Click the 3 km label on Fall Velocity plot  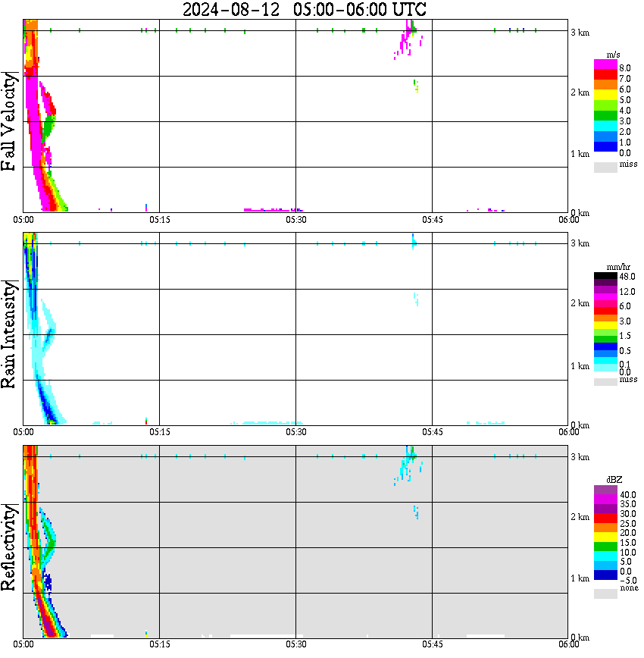pos(580,33)
